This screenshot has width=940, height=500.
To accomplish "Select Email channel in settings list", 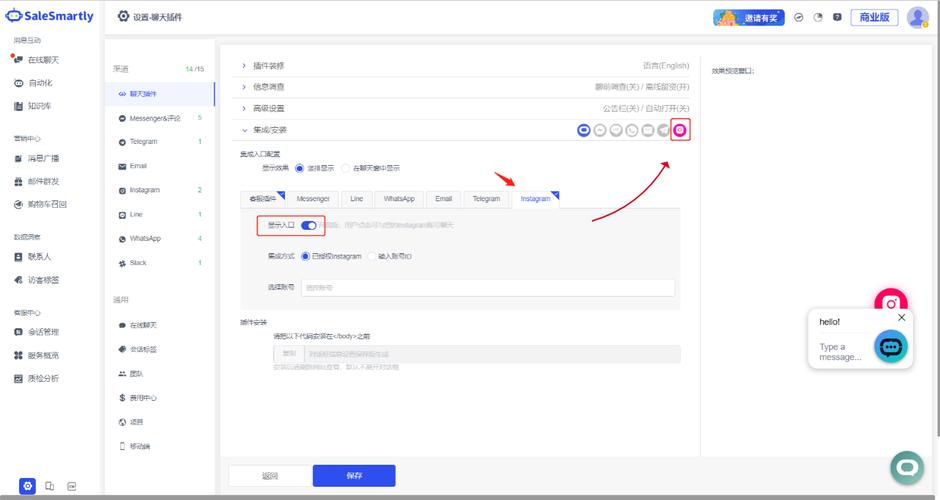I will pos(159,166).
